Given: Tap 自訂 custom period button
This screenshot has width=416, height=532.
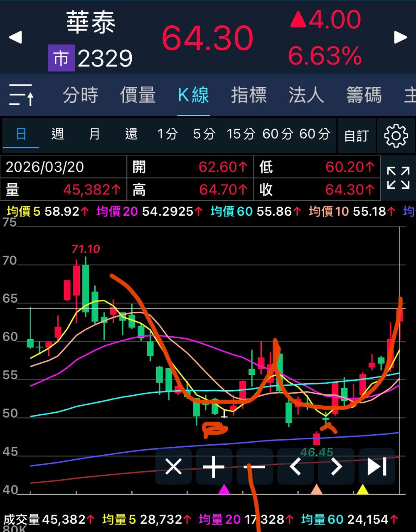Looking at the screenshot, I should (356, 135).
